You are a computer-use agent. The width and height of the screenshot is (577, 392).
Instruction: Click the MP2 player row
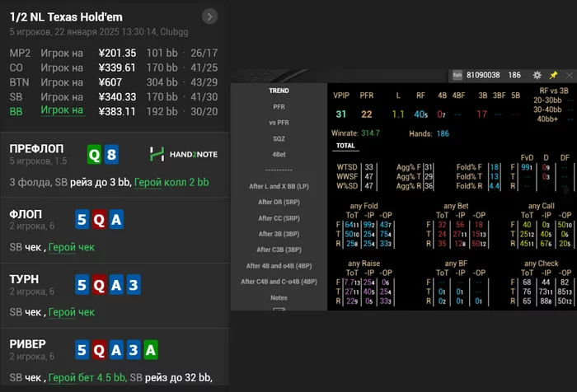(114, 53)
